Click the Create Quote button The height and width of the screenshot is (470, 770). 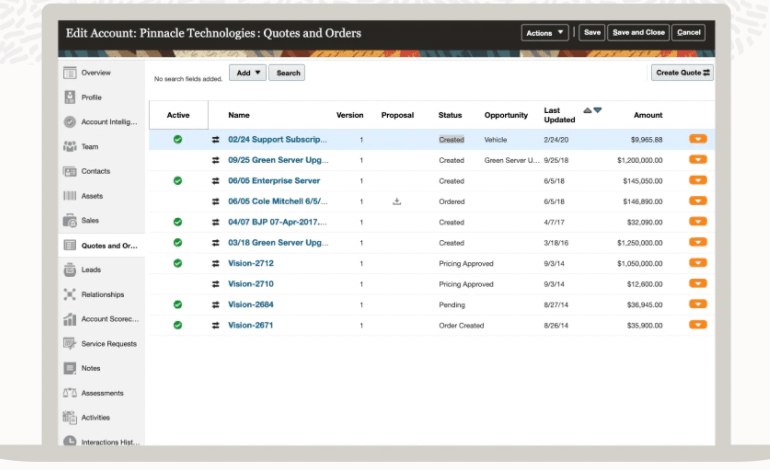(x=683, y=73)
